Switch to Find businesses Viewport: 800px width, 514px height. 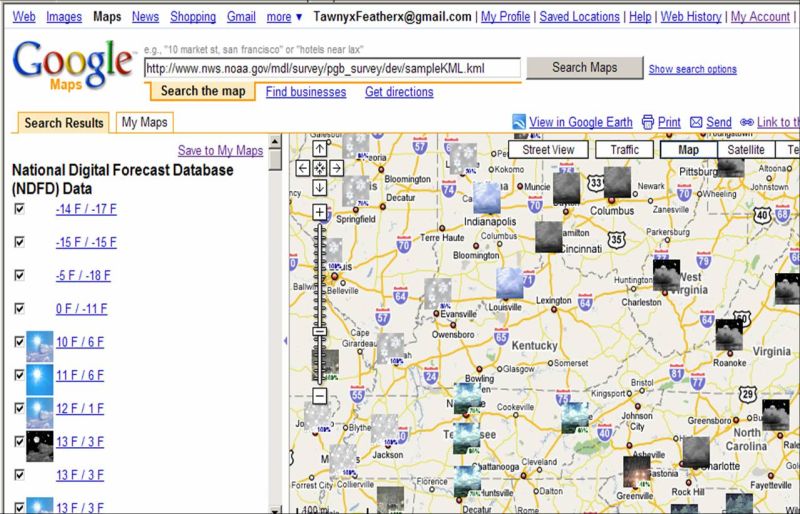[306, 92]
